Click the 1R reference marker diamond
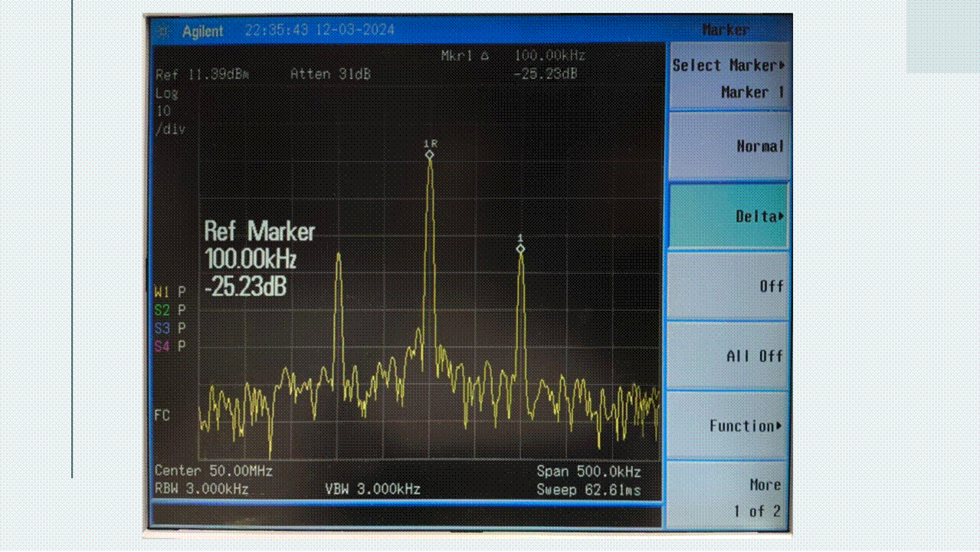This screenshot has height=552, width=980. [430, 155]
